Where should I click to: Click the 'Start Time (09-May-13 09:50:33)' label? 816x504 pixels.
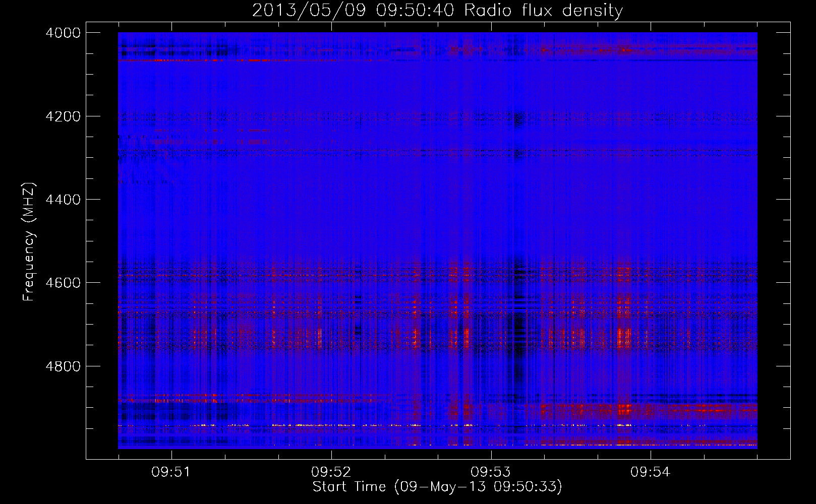[x=437, y=487]
